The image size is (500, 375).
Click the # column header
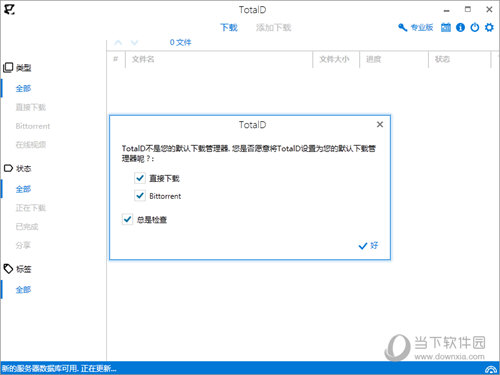116,59
